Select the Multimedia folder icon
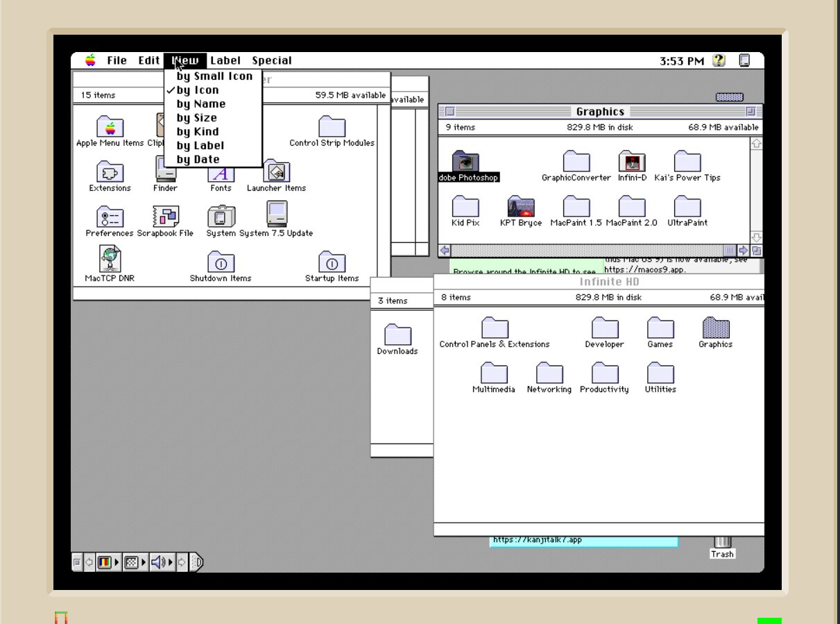Viewport: 840px width, 624px height. 494,373
